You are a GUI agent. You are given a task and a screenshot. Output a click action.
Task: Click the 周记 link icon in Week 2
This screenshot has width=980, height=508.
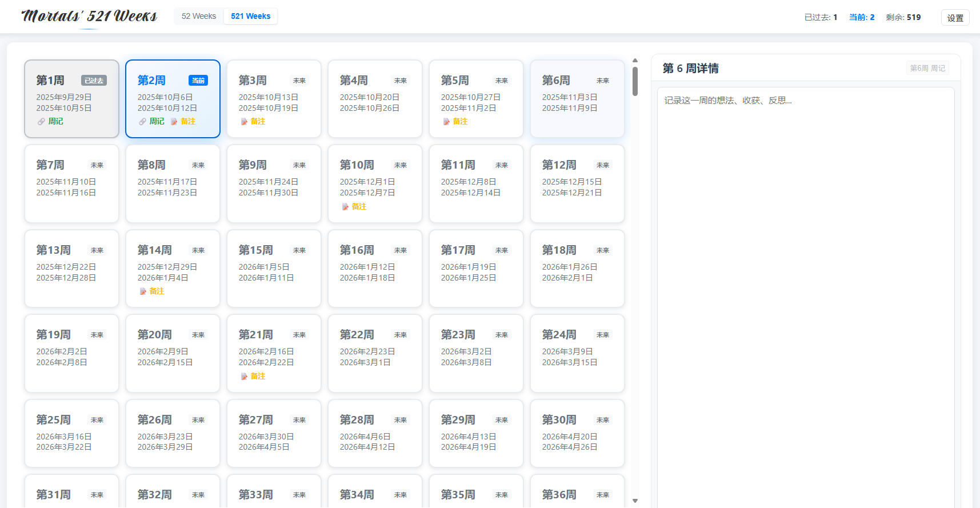(x=143, y=122)
